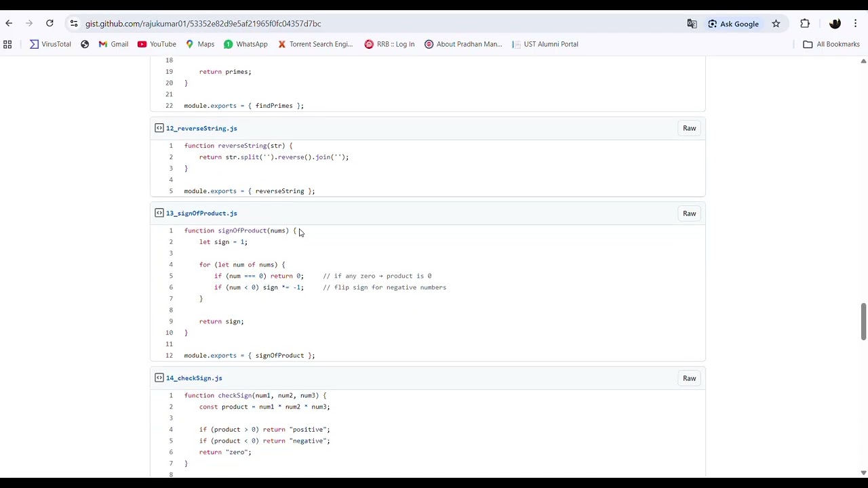Image resolution: width=868 pixels, height=488 pixels.
Task: Open the 12_reverseString.js file link
Action: coord(201,128)
